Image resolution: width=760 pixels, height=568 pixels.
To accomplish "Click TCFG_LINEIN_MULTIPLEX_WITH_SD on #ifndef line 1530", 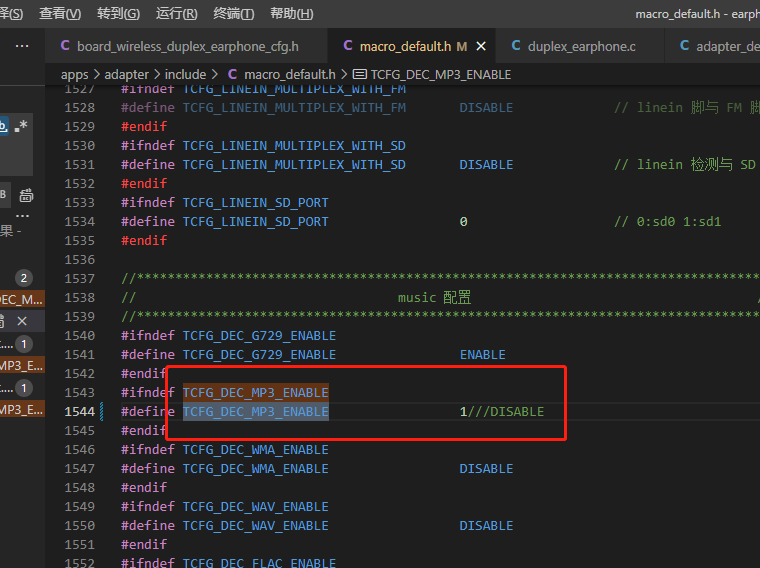I will pos(294,146).
